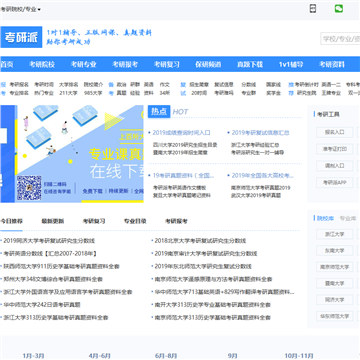
Task: Click the QR code on banner
Action: [29, 188]
